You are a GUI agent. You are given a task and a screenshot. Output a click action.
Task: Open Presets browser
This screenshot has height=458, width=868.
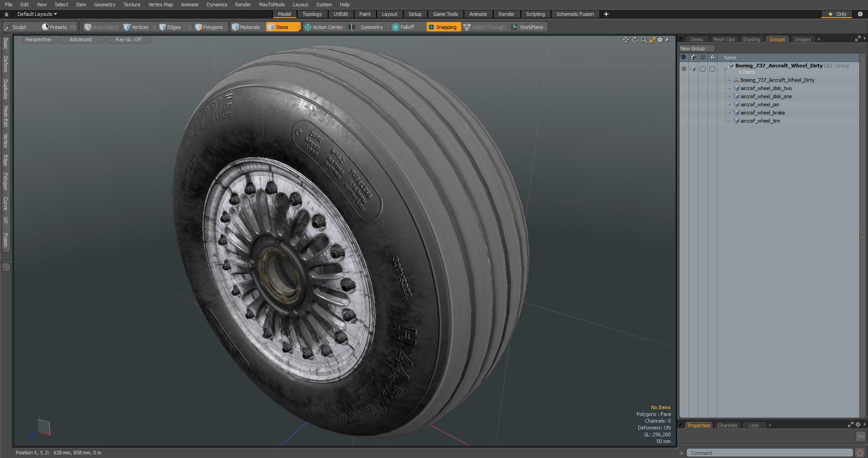[x=58, y=27]
